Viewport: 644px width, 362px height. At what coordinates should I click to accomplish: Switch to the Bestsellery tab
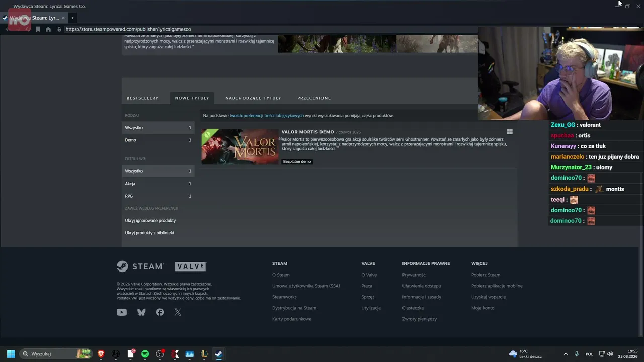pos(142,98)
